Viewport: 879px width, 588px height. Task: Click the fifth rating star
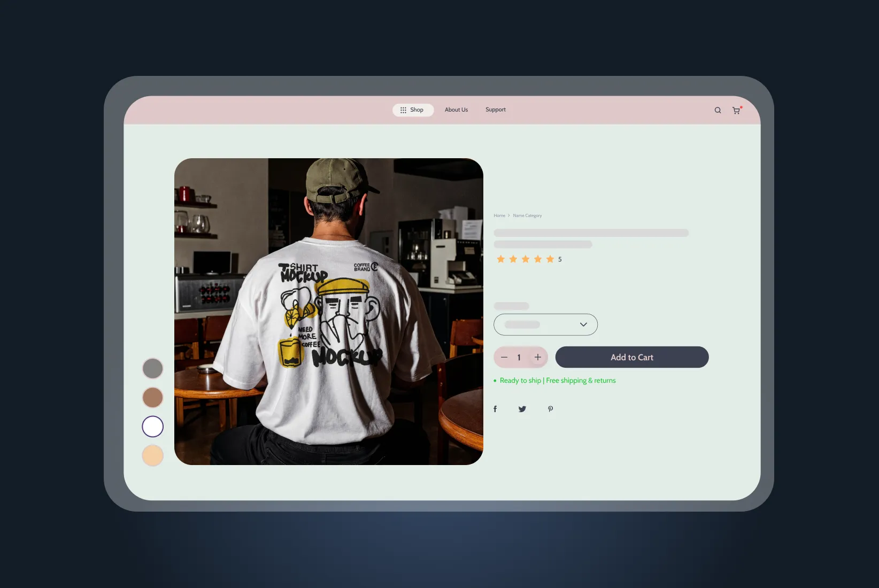click(x=550, y=259)
